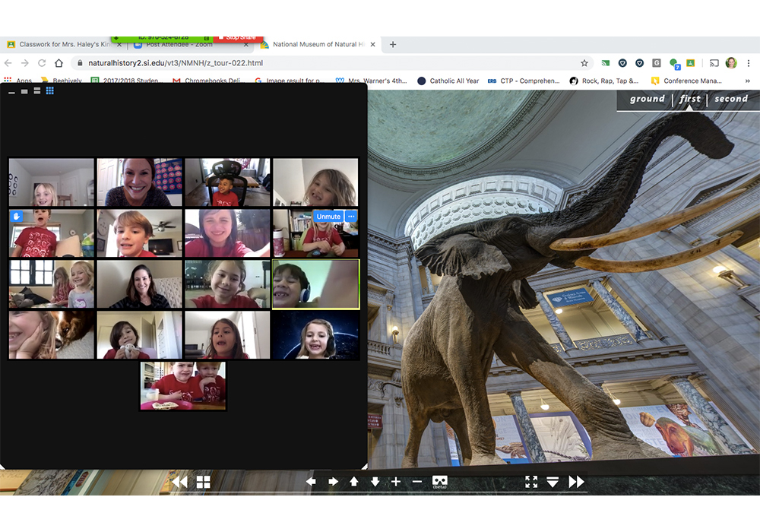
Task: Toggle fullscreen for the virtual tour
Action: [531, 482]
